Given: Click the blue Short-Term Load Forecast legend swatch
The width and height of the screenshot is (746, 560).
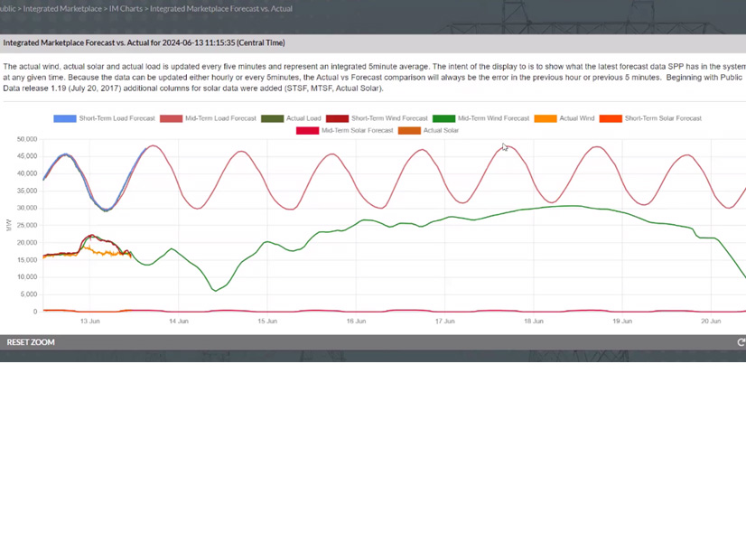Looking at the screenshot, I should click(63, 118).
